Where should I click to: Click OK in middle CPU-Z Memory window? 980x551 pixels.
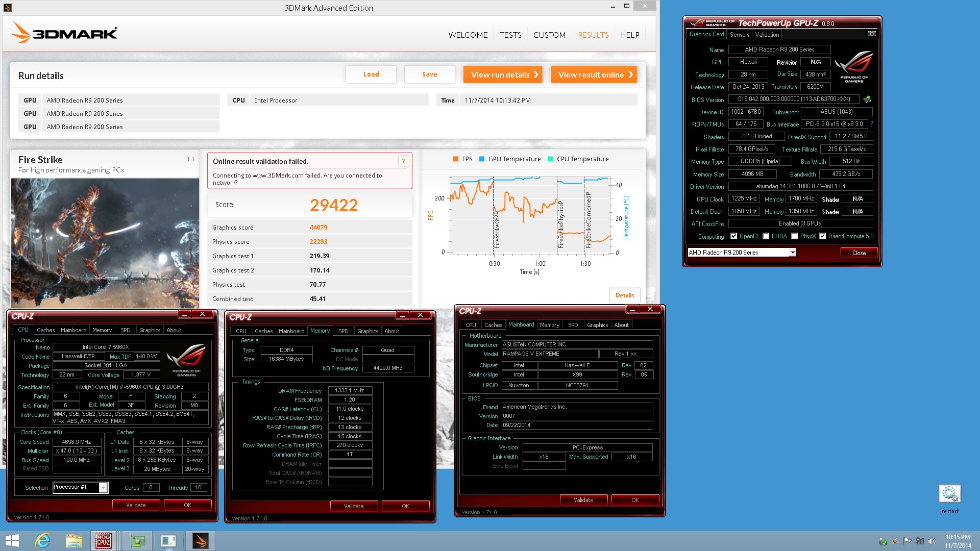pos(405,506)
